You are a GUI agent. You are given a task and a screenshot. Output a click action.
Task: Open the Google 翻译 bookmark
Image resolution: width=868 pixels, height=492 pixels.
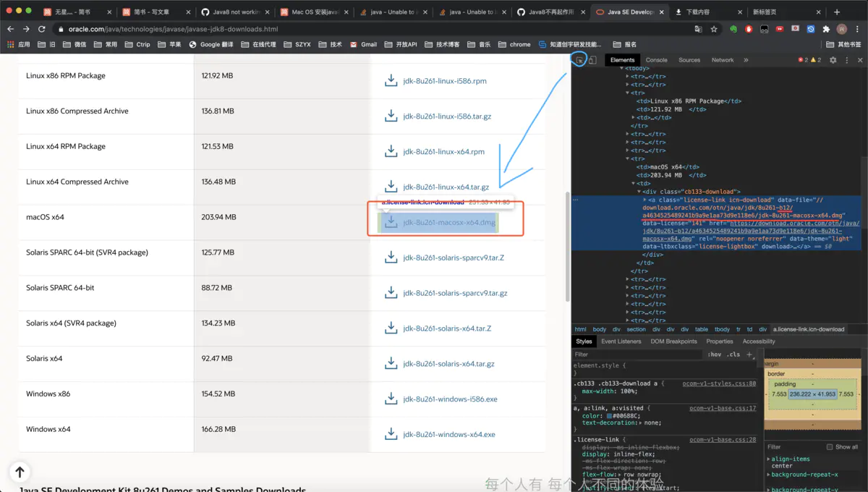(x=211, y=44)
